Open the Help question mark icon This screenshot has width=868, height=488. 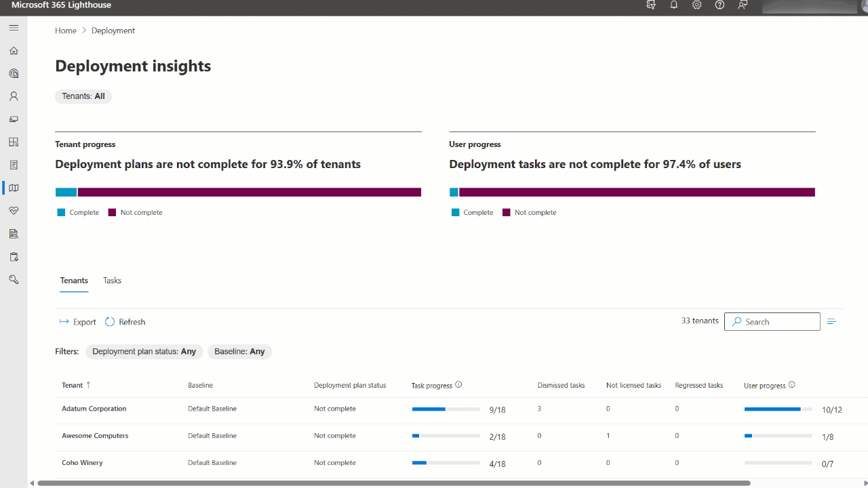pyautogui.click(x=719, y=5)
